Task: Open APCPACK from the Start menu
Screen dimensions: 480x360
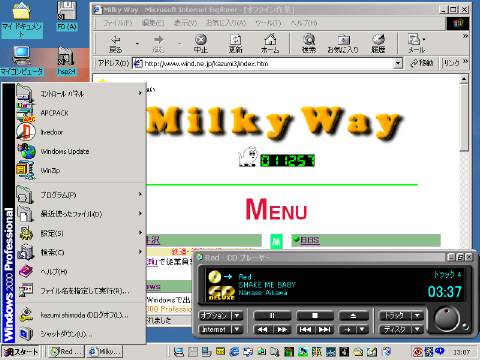Action: 81,113
